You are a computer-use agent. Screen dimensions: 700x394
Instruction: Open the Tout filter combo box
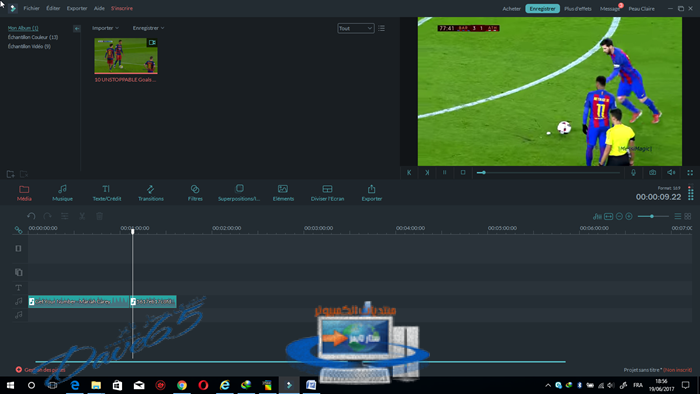[356, 28]
